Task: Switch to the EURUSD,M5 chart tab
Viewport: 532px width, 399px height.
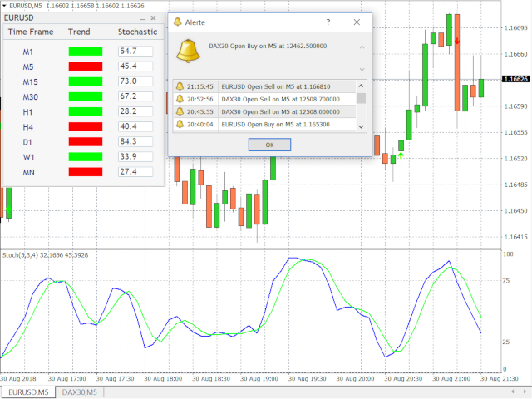Action: click(28, 392)
